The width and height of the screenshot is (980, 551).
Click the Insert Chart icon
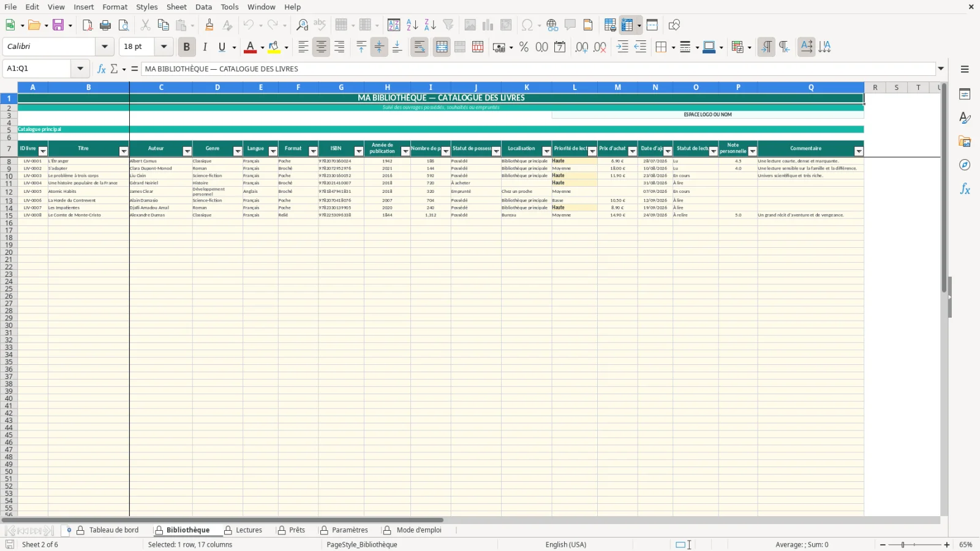point(488,25)
